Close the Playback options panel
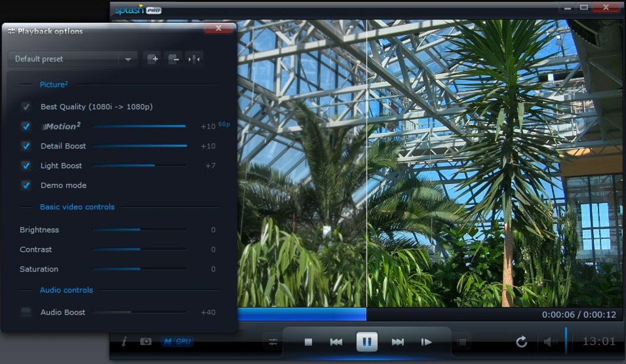 coord(219,29)
